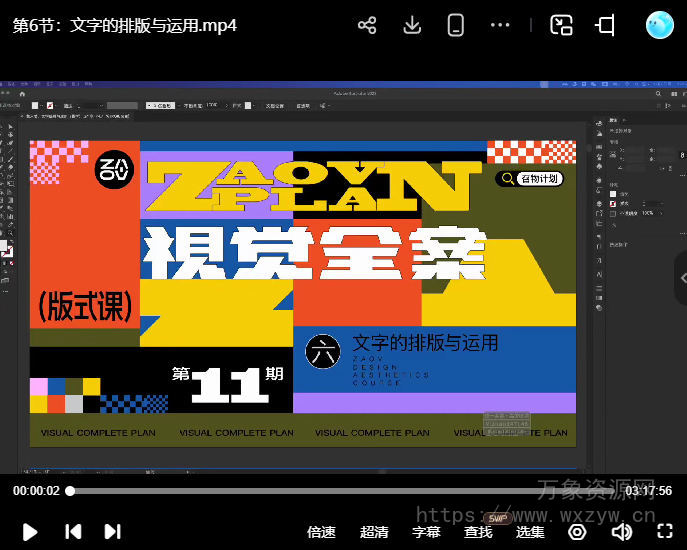Image resolution: width=687 pixels, height=550 pixels.
Task: Open the 超清 video quality selector
Action: [374, 532]
